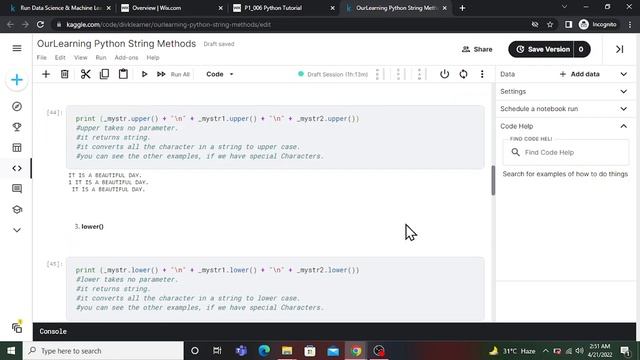The image size is (640, 360).
Task: Click the version count 0 button
Action: (x=581, y=49)
